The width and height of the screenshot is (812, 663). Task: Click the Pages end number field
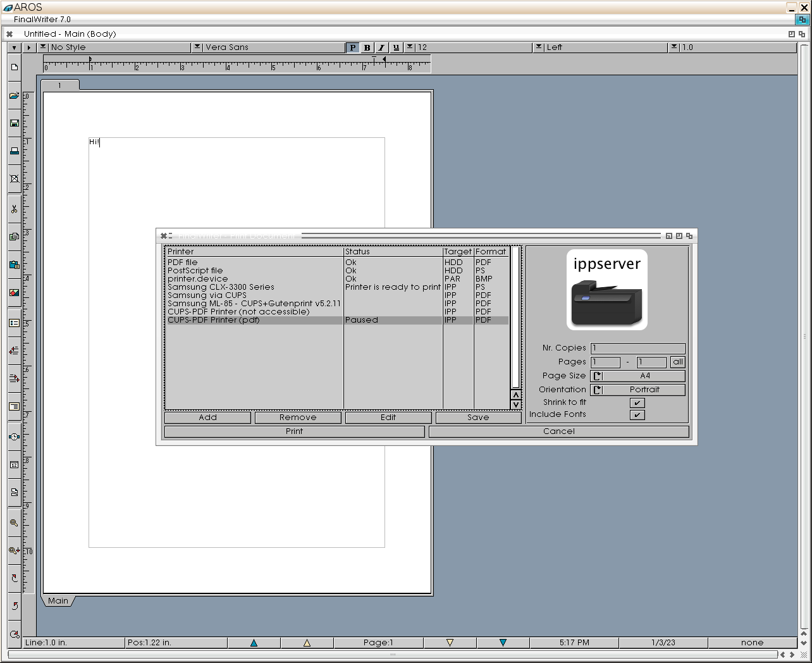click(x=651, y=362)
